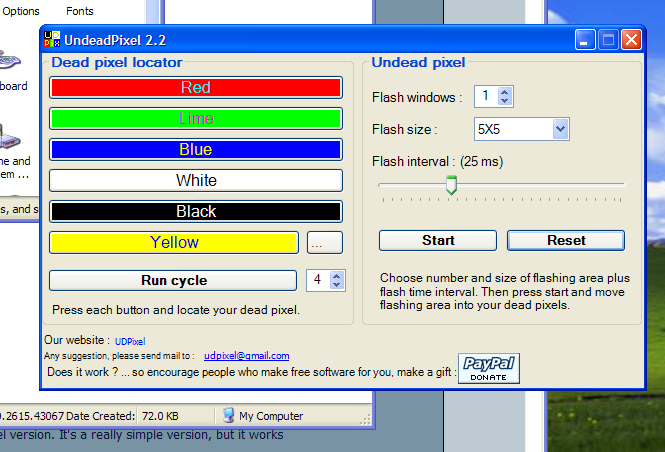Image resolution: width=665 pixels, height=452 pixels.
Task: Click 'Press each button and locate' hint text
Action: point(176,310)
